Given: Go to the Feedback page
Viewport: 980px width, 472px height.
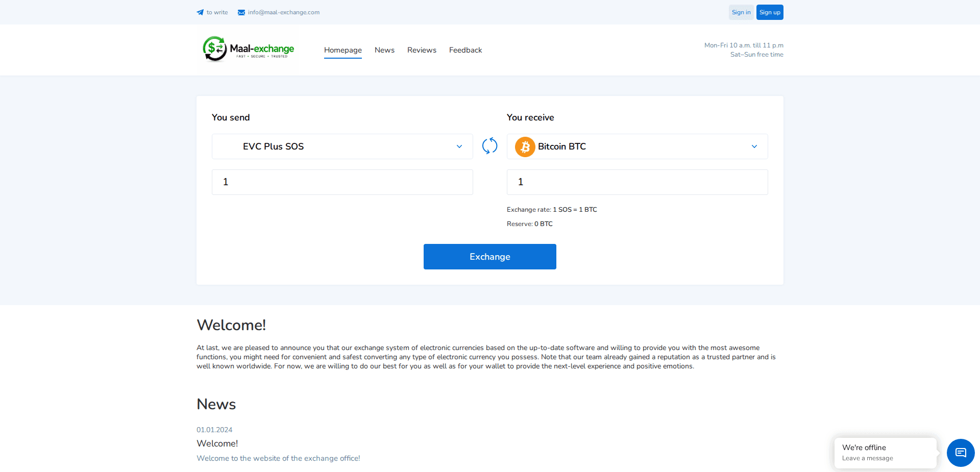Looking at the screenshot, I should point(465,50).
